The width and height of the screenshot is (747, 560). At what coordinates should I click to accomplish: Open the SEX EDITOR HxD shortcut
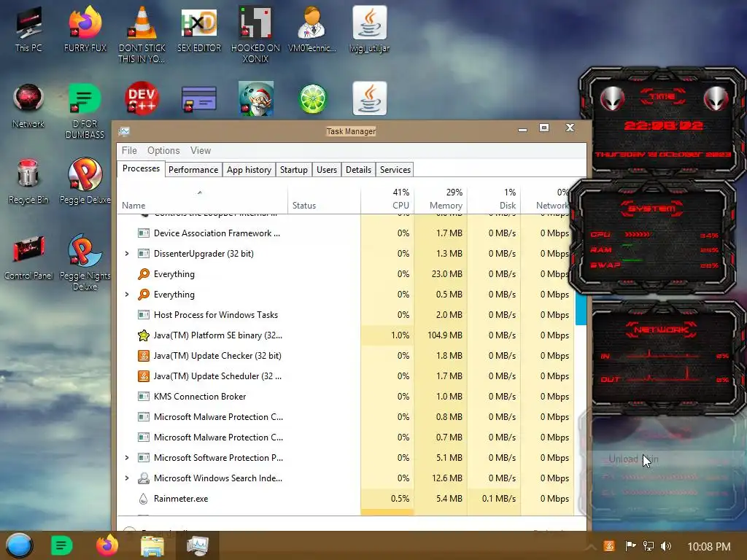199,29
